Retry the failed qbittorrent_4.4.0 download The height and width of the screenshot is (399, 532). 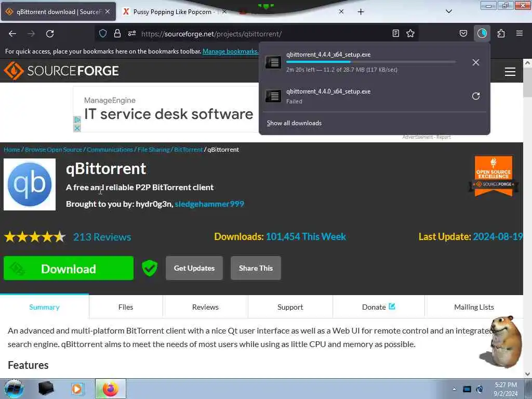tap(476, 96)
